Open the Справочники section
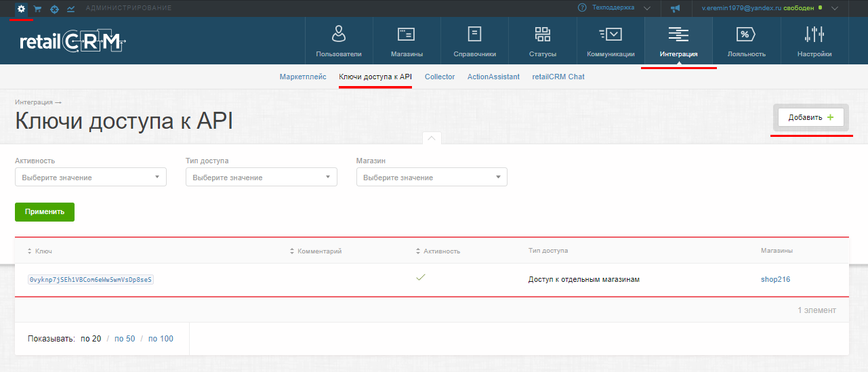Screen dimensions: 868x372 (x=475, y=41)
